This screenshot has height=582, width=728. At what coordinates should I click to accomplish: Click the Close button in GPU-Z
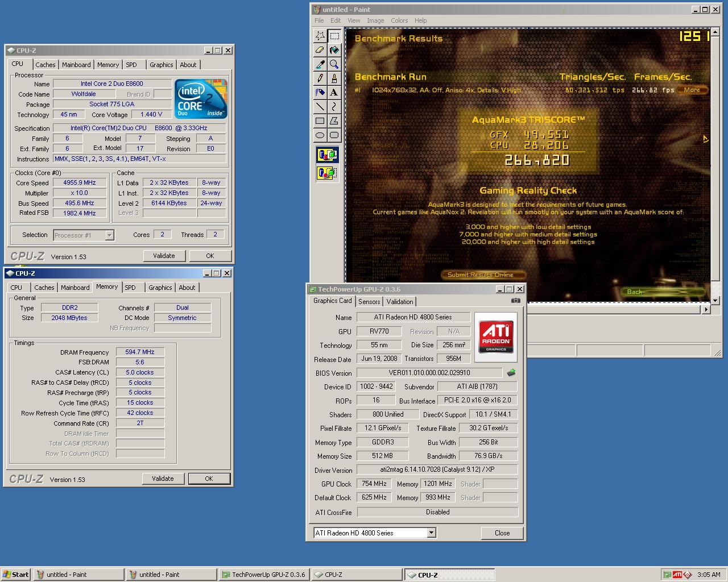pos(502,533)
